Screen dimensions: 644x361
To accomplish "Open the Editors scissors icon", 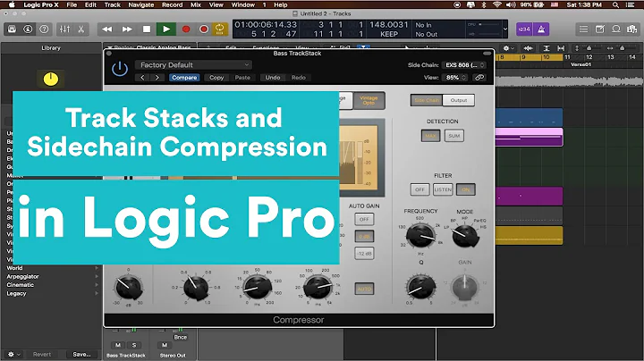I will tap(80, 29).
